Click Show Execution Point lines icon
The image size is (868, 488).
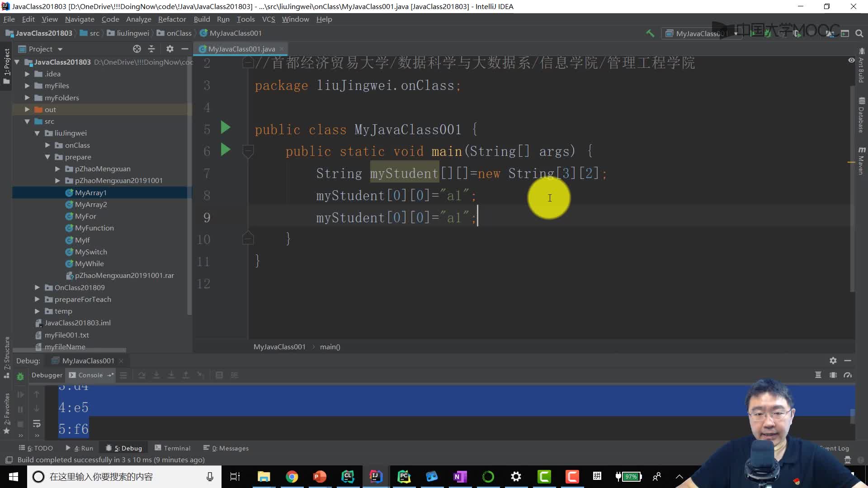(123, 375)
